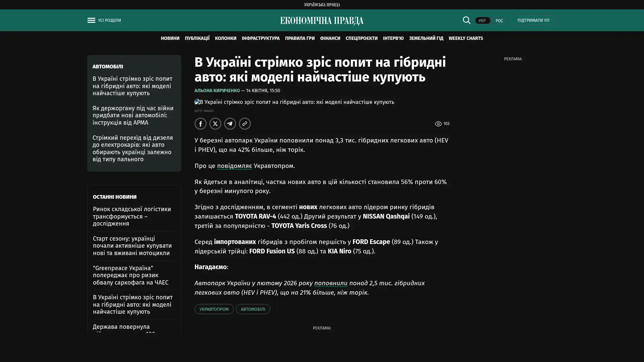The height and width of the screenshot is (362, 644).
Task: Switch language to УКР
Action: coord(482,21)
